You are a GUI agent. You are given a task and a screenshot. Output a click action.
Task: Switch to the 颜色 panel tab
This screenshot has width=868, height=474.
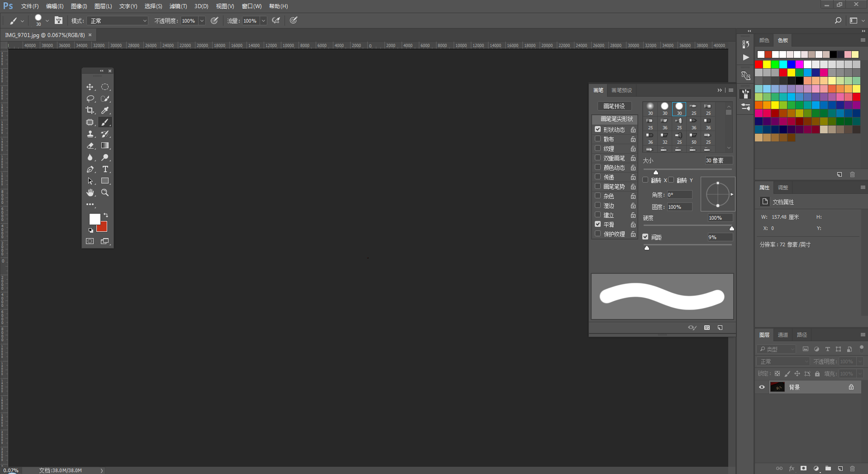764,40
